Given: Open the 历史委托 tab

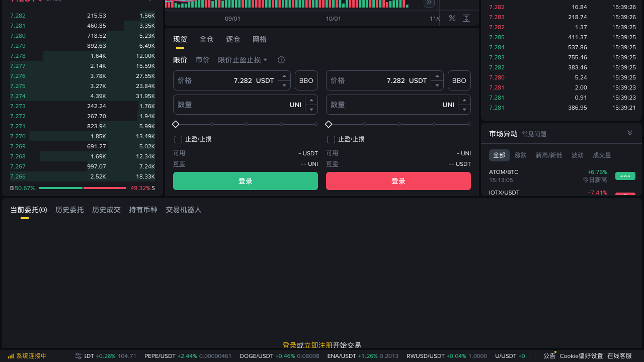Looking at the screenshot, I should coord(69,210).
